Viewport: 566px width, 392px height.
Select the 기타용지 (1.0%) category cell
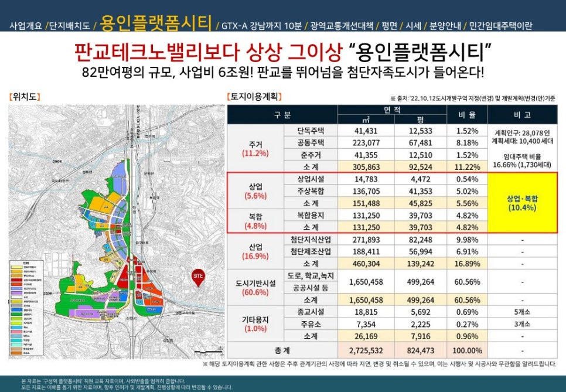pyautogui.click(x=255, y=324)
